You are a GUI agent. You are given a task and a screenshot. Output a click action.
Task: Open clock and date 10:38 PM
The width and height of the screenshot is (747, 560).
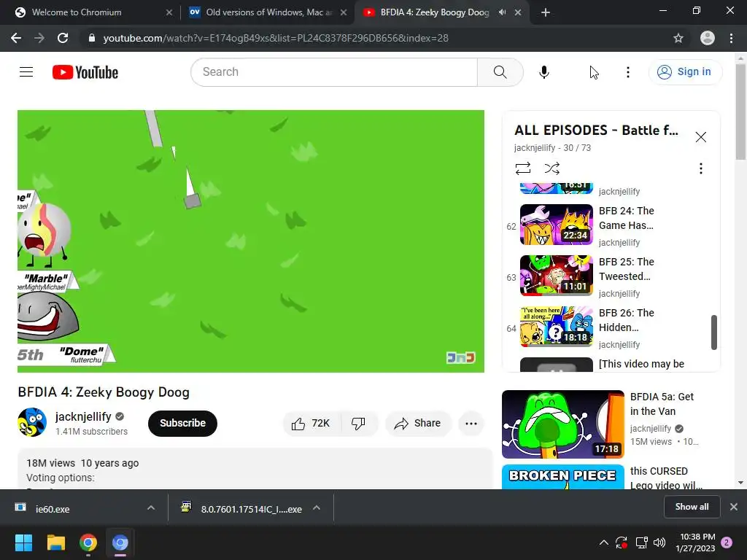[695, 542]
